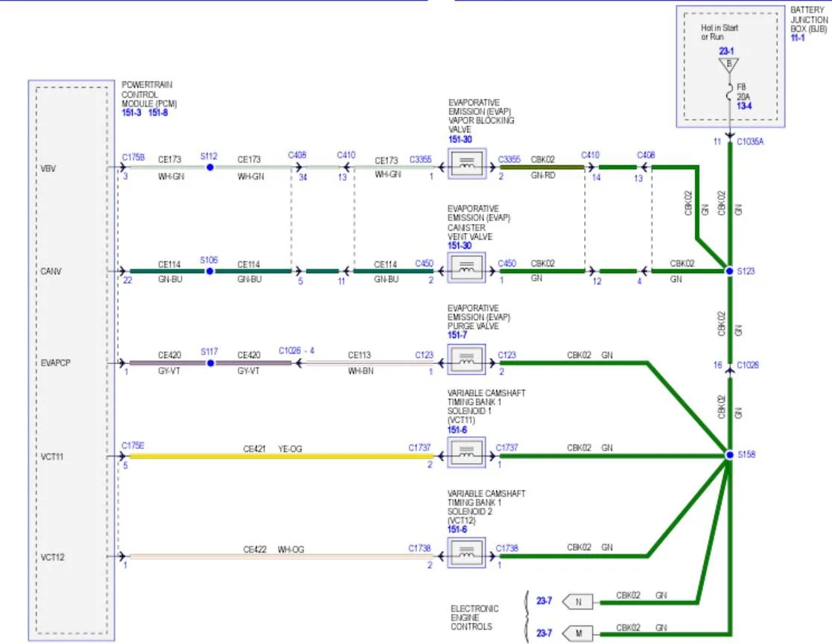This screenshot has width=832, height=644.
Task: Select the POWERTRAIN CONTROL MODULE (PCM) title
Action: coord(149,95)
